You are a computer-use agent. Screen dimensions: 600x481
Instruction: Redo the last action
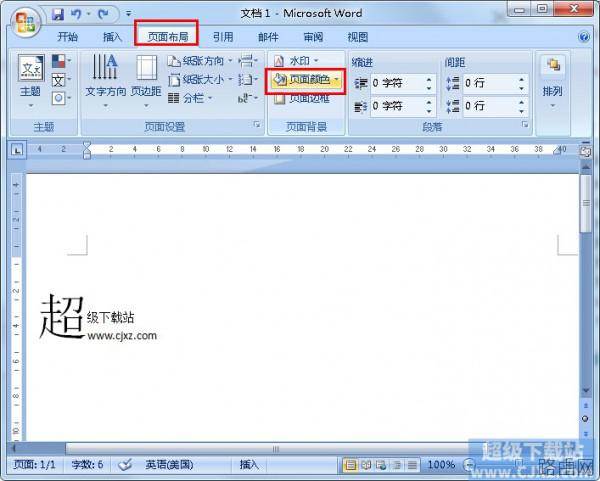[103, 15]
